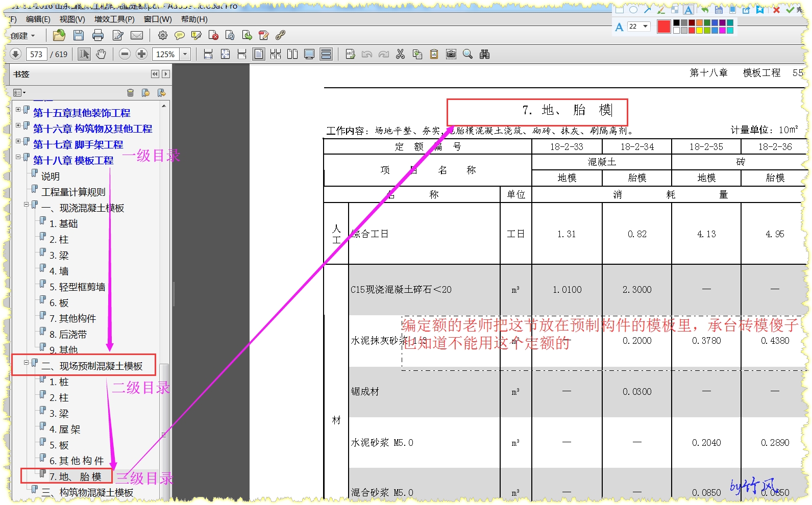This screenshot has width=812, height=505.
Task: Open a file with the folder icon
Action: tap(59, 35)
